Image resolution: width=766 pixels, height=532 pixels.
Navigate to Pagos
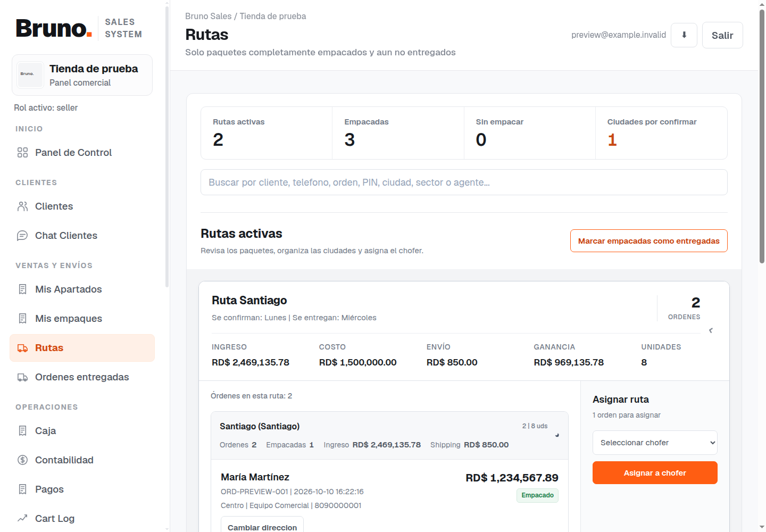[x=82, y=489]
